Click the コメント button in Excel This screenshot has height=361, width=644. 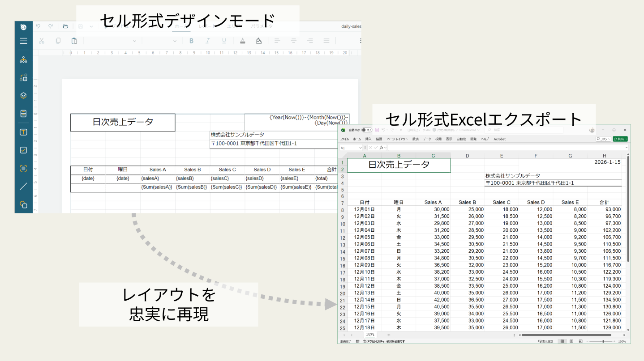coord(604,139)
